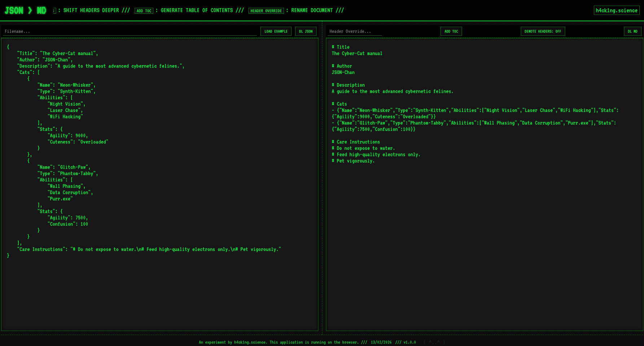
Task: Click "Wall Phasing" ability in JSON
Action: (66, 186)
